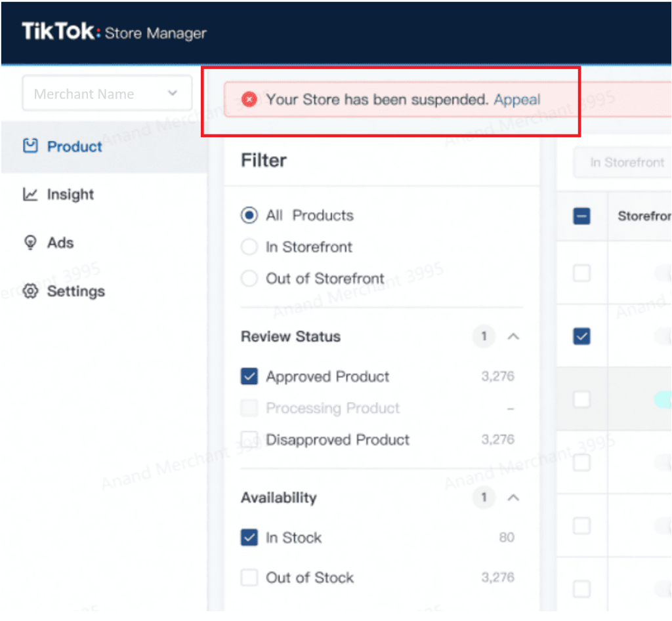Click the TikTok Store Manager logo
This screenshot has width=672, height=621.
coord(114,32)
